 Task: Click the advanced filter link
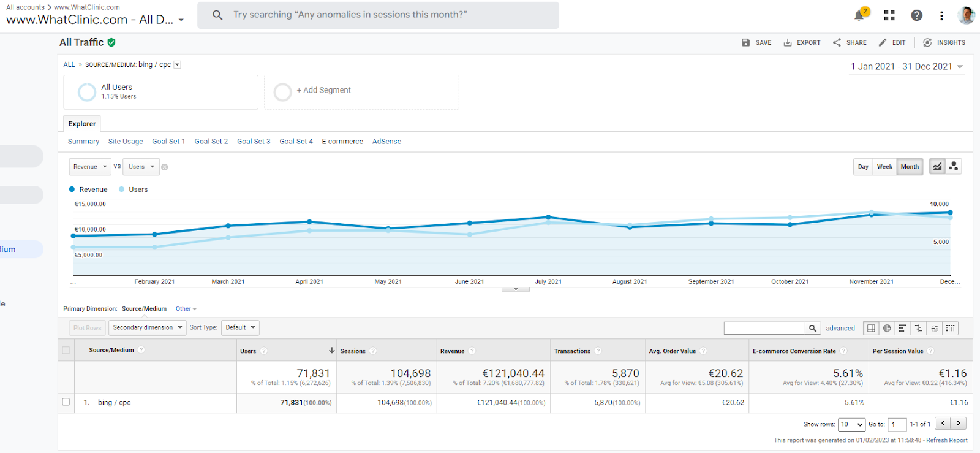(x=840, y=328)
